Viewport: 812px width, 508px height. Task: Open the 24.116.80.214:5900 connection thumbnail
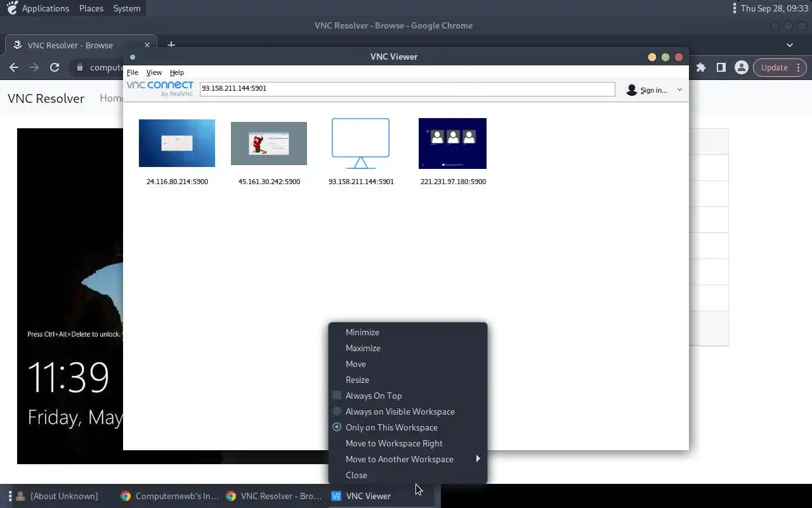[x=177, y=143]
